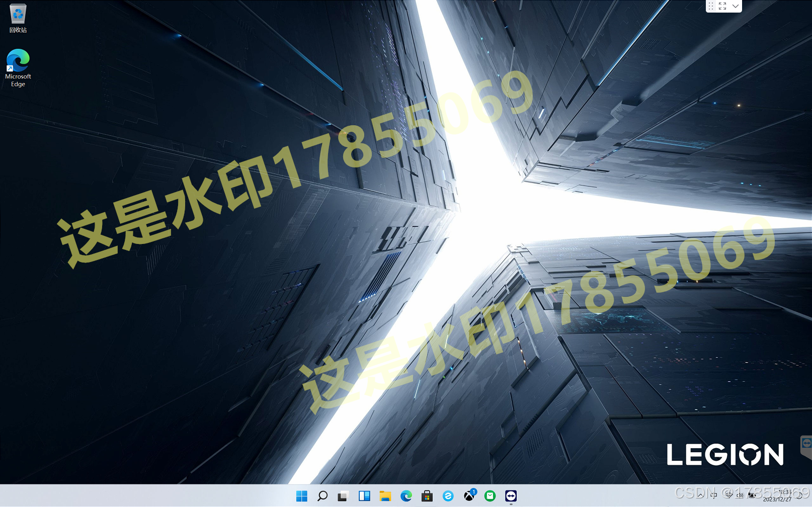Open the TeamViewer taskbar icon
This screenshot has width=812, height=507.
pyautogui.click(x=511, y=496)
